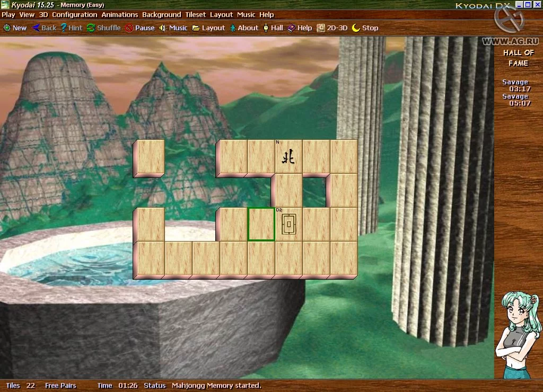This screenshot has height=392, width=543.
Task: Click the Time 01:26 status bar readout
Action: click(x=117, y=386)
